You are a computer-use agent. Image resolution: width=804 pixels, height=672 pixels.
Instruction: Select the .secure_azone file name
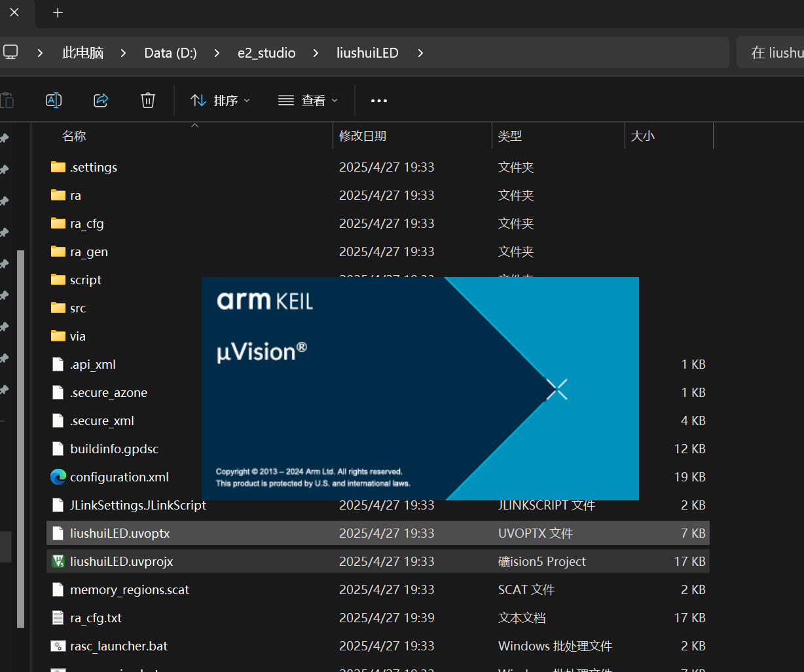(109, 393)
